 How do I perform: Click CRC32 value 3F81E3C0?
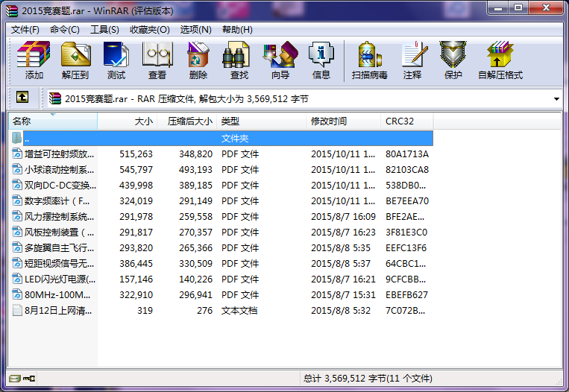click(x=406, y=232)
